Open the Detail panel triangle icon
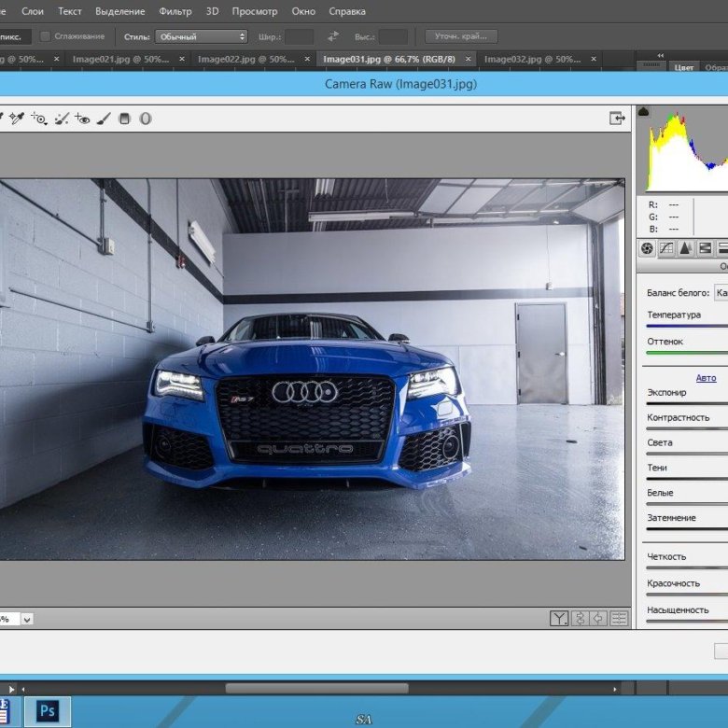 coord(686,248)
